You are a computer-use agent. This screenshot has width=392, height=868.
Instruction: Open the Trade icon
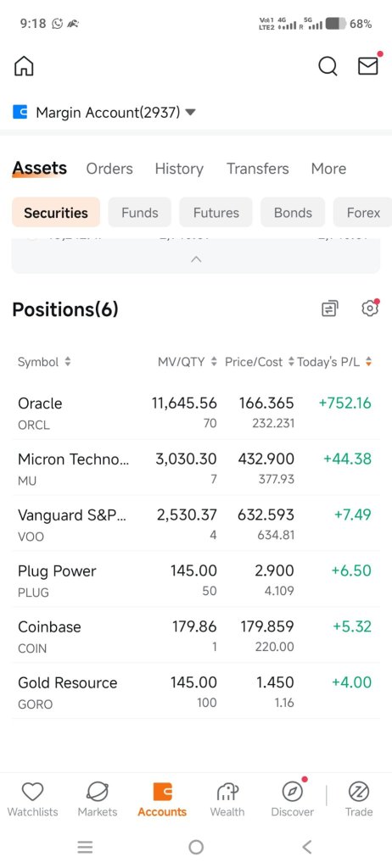[359, 792]
